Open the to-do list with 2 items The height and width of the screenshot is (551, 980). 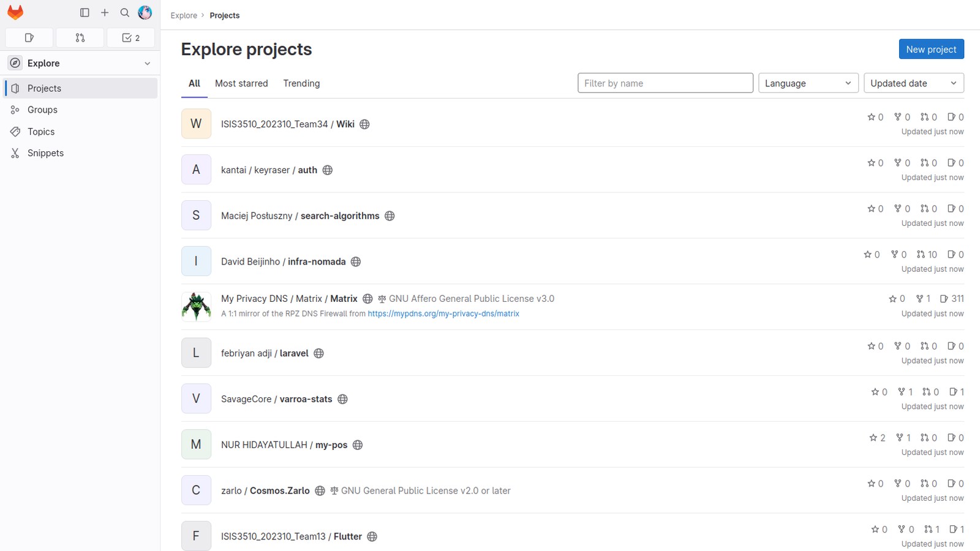tap(131, 38)
